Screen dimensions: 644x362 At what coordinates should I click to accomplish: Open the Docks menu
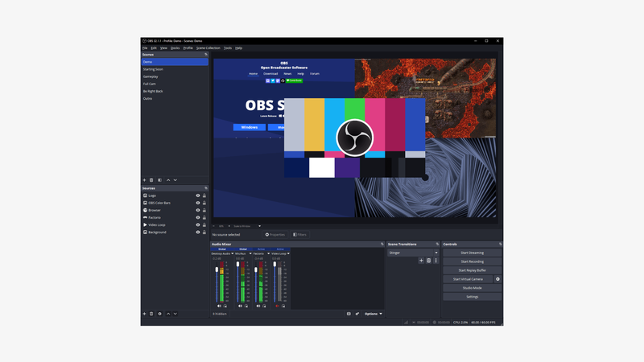pyautogui.click(x=175, y=48)
